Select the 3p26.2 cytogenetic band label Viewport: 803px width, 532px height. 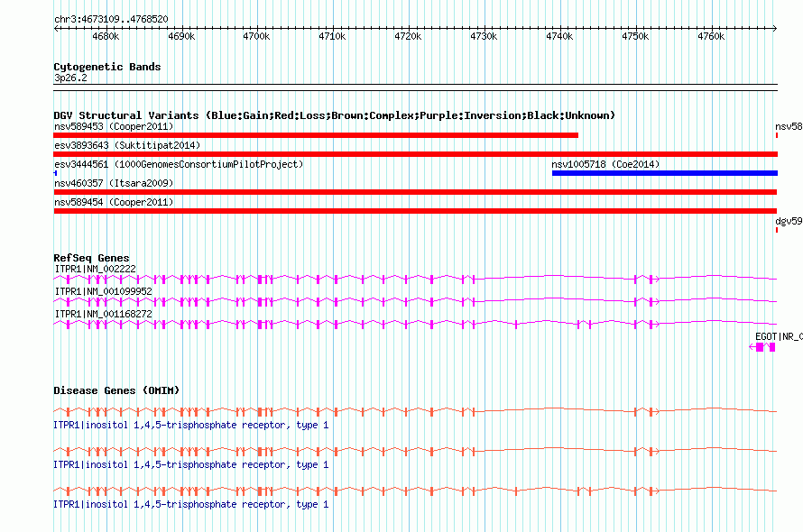coord(70,78)
